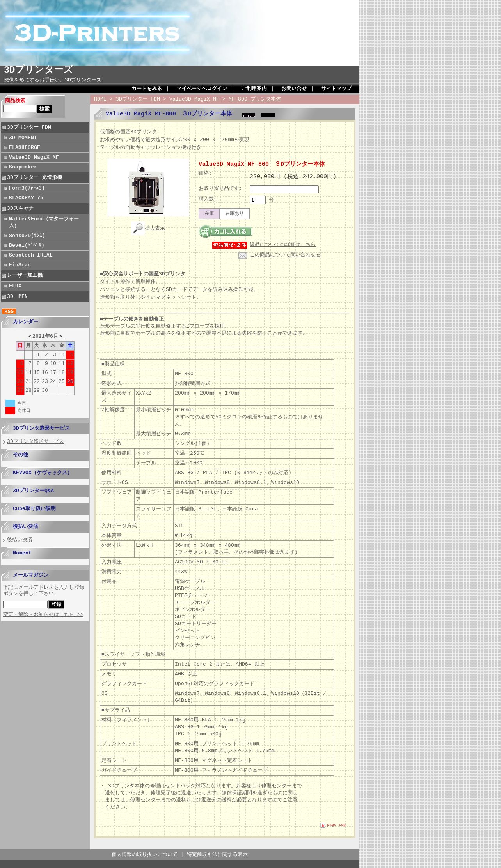Open the MF-800 printer product thumbnail
Image resolution: width=501 pixels, height=868 pixels.
(148, 188)
